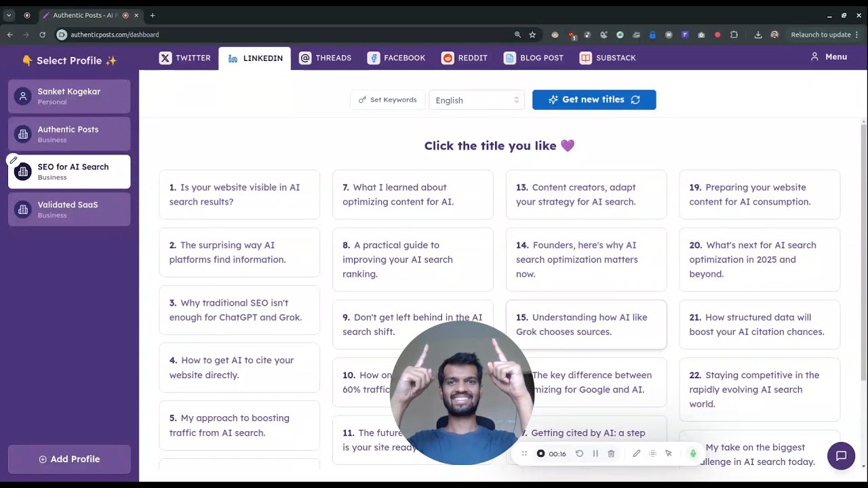Go back to the previous page
Image resolution: width=868 pixels, height=488 pixels.
click(x=10, y=35)
